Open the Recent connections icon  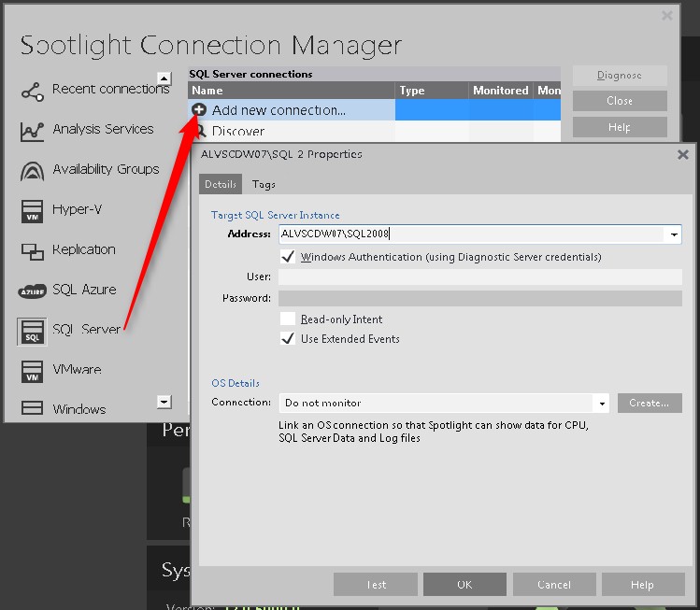coord(33,91)
